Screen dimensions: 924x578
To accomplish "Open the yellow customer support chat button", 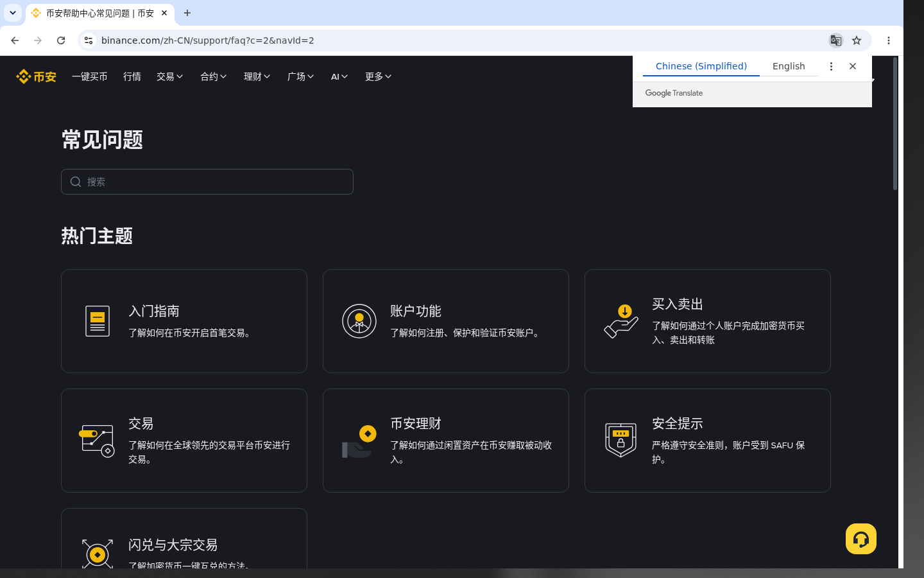I will point(861,539).
